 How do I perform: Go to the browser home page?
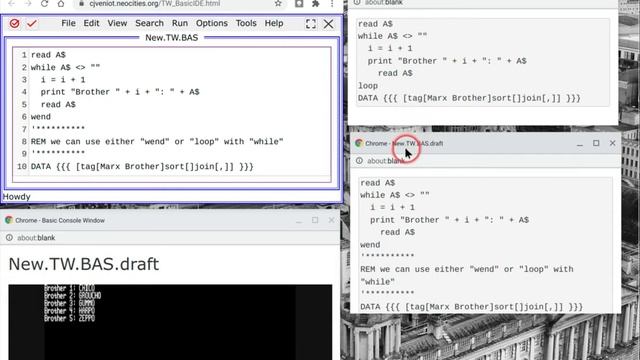click(x=61, y=3)
